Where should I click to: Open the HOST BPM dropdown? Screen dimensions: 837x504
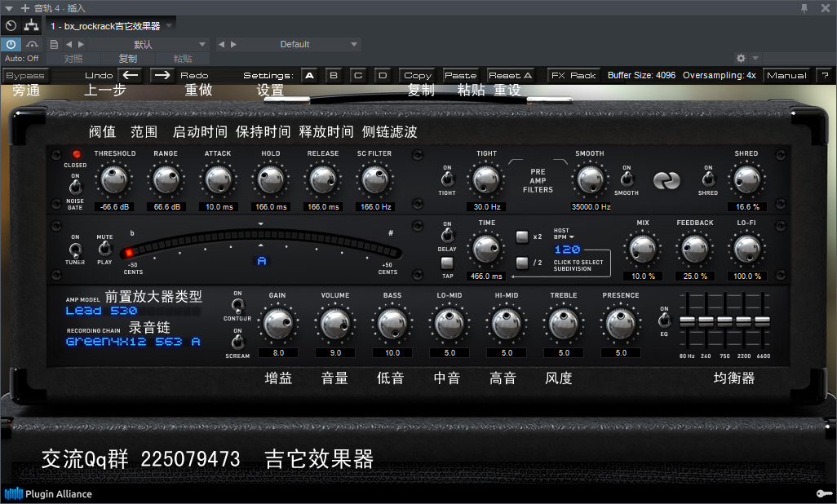coord(564,234)
